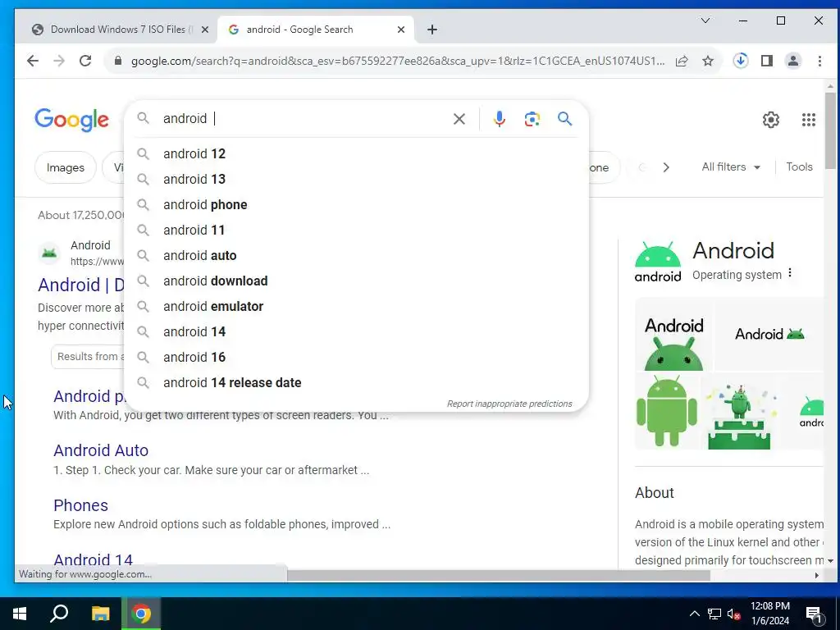840x630 pixels.
Task: Click the horizontal scrollbar right arrow
Action: click(816, 575)
